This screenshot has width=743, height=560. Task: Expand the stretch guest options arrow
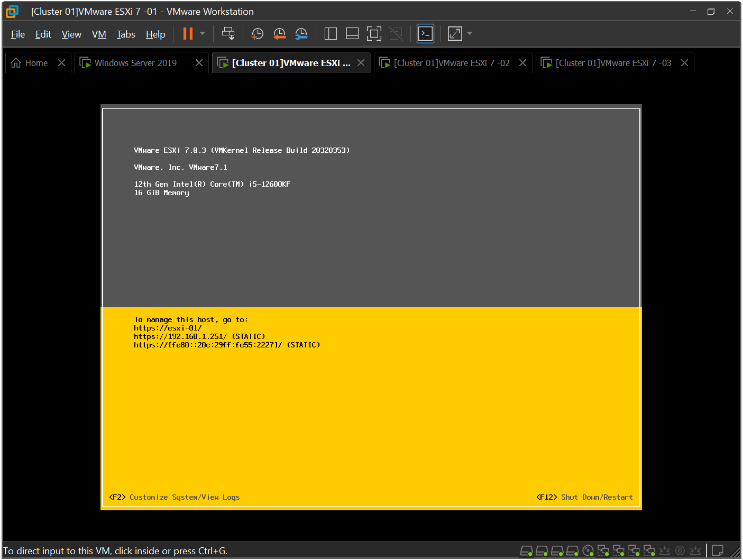[x=470, y=34]
